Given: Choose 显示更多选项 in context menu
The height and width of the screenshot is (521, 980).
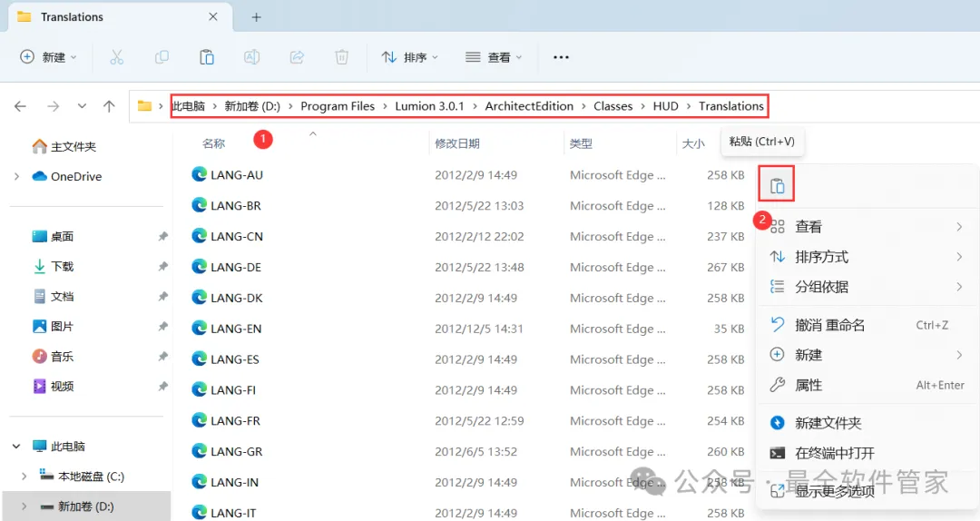Looking at the screenshot, I should [867, 491].
